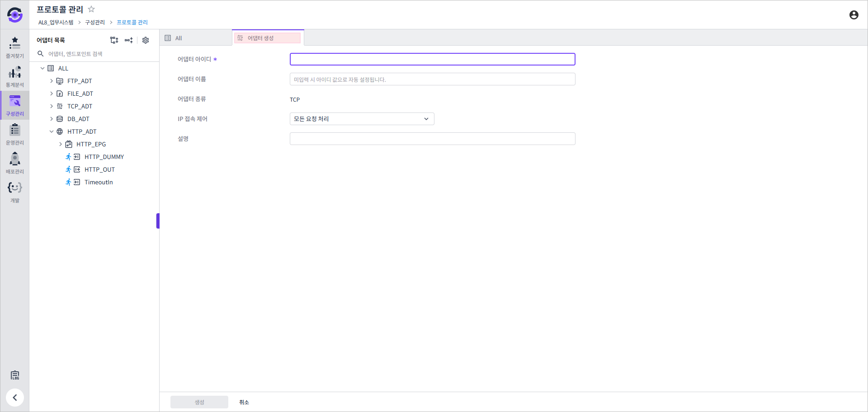868x412 pixels.
Task: Switch to the All tab
Action: tap(196, 38)
